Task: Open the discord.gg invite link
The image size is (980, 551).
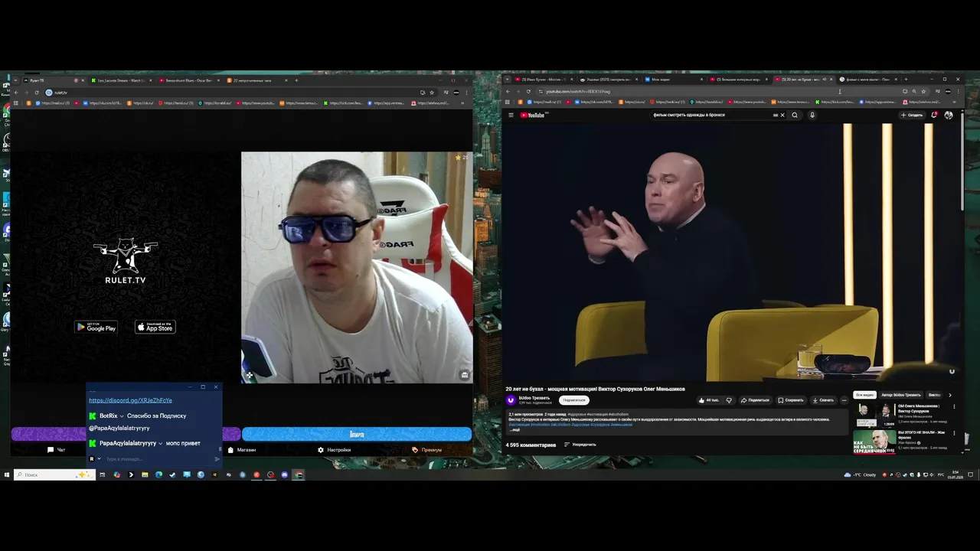Action: tap(130, 400)
